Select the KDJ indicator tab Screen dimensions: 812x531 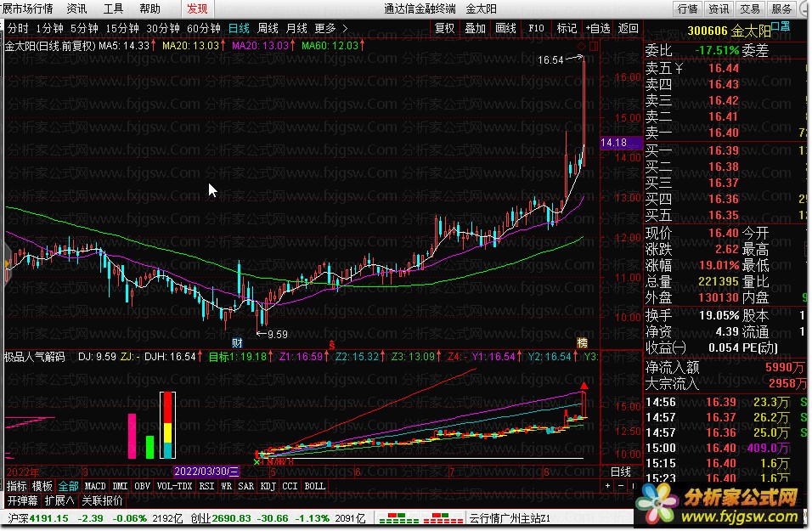point(268,486)
